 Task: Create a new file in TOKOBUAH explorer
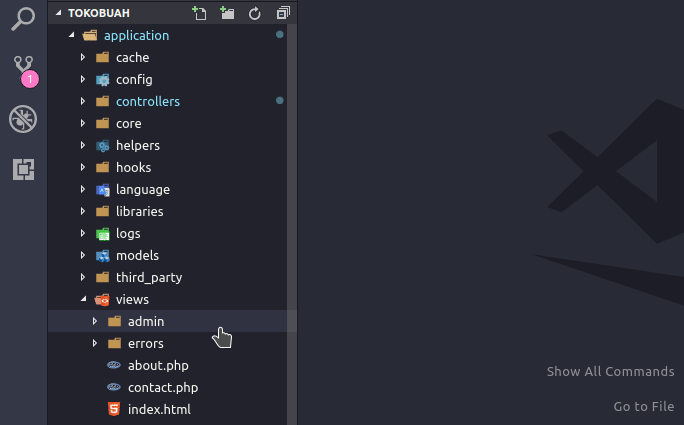(199, 14)
